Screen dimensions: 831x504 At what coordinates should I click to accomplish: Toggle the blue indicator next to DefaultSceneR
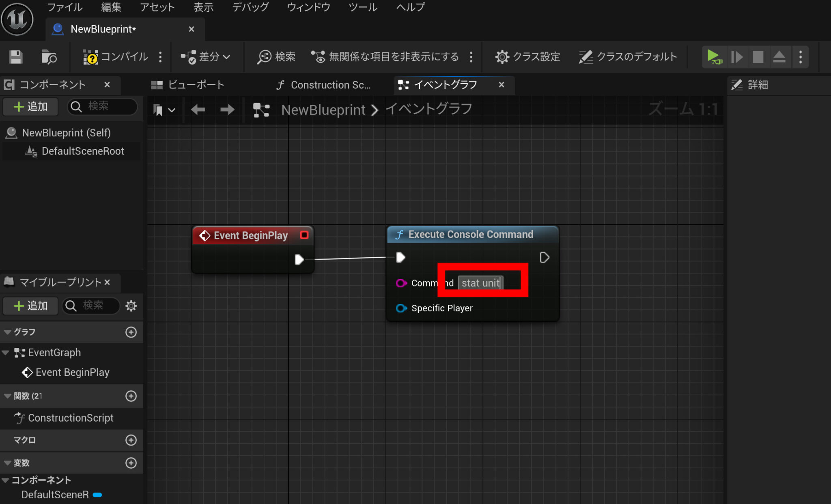pos(97,495)
